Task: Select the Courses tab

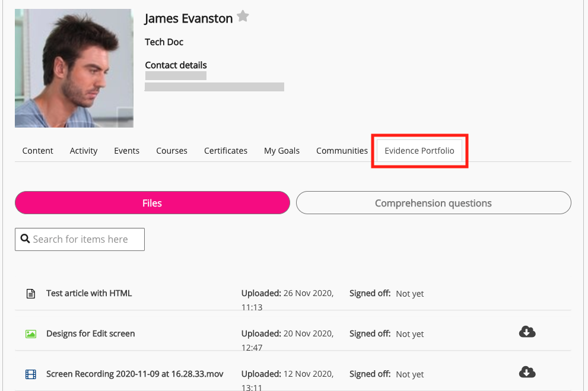Action: pyautogui.click(x=172, y=151)
